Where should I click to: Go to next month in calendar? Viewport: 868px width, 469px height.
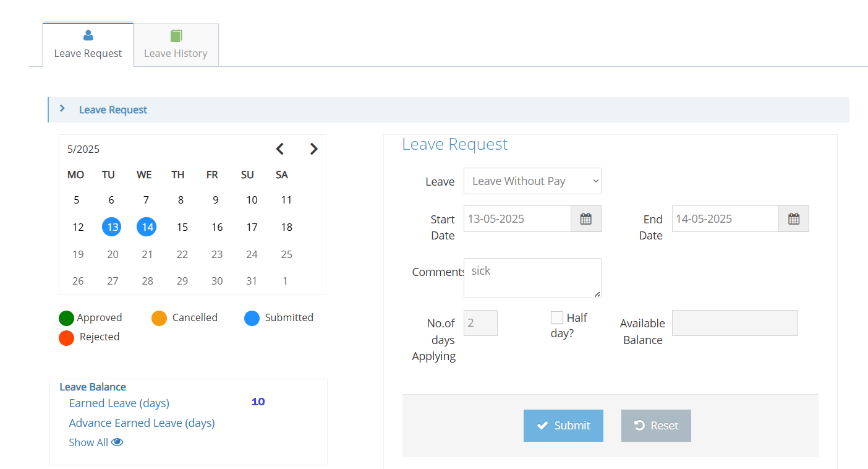(x=313, y=149)
